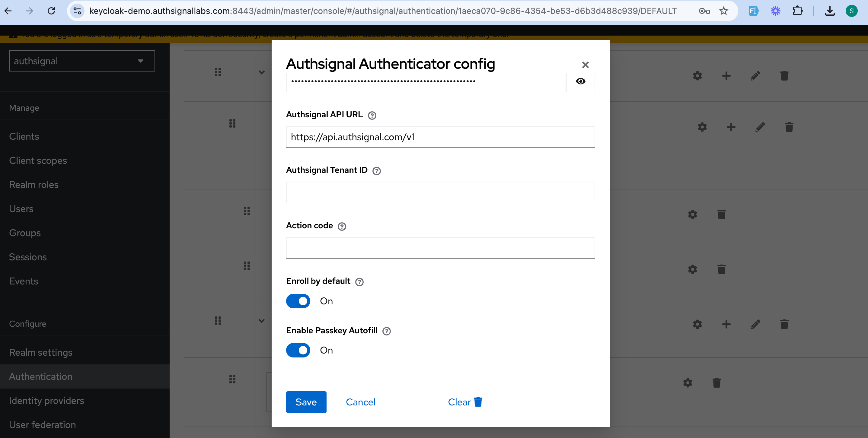This screenshot has width=868, height=438.
Task: Delete the second row with trash icon
Action: pos(789,127)
